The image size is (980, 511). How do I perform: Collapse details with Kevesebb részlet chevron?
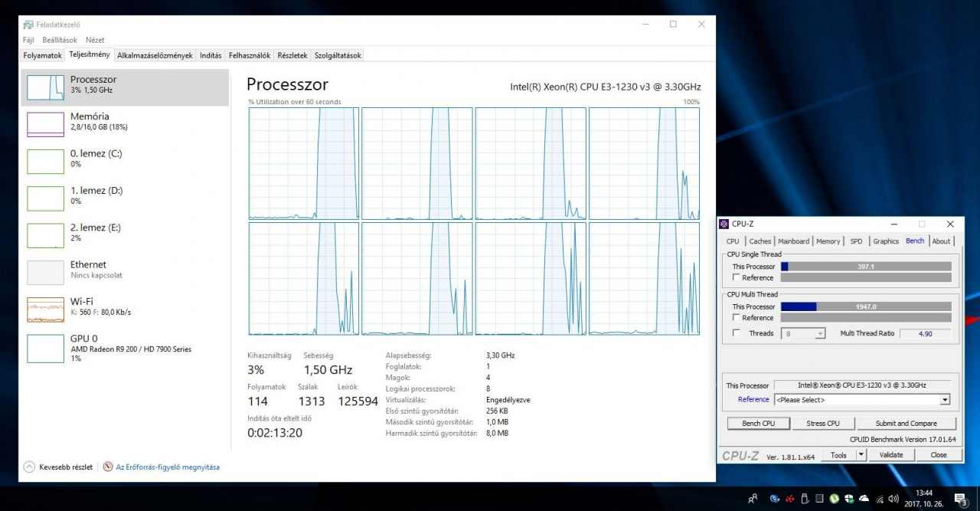tap(29, 467)
